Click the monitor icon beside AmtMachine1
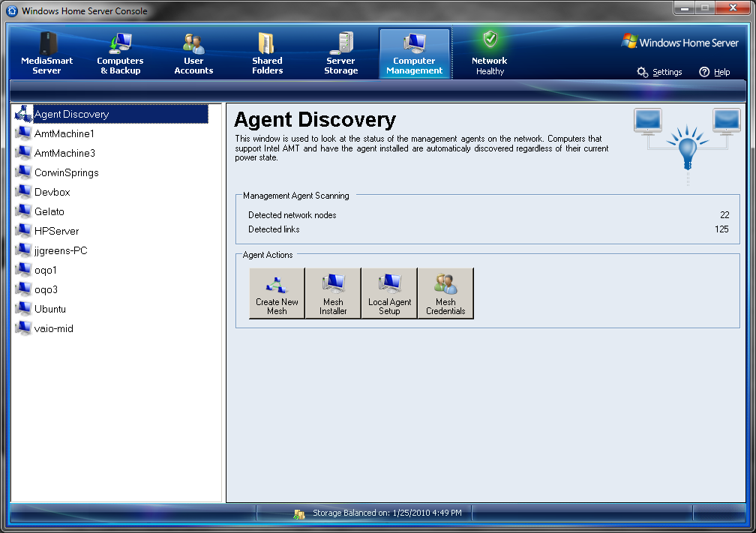Viewport: 756px width, 533px height. click(x=23, y=133)
